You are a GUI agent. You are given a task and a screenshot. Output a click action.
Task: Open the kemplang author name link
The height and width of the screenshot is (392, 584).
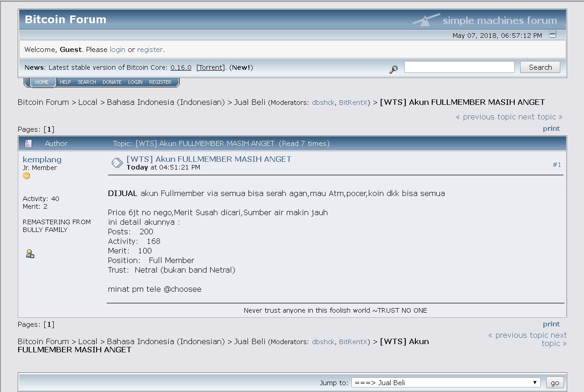pos(42,160)
